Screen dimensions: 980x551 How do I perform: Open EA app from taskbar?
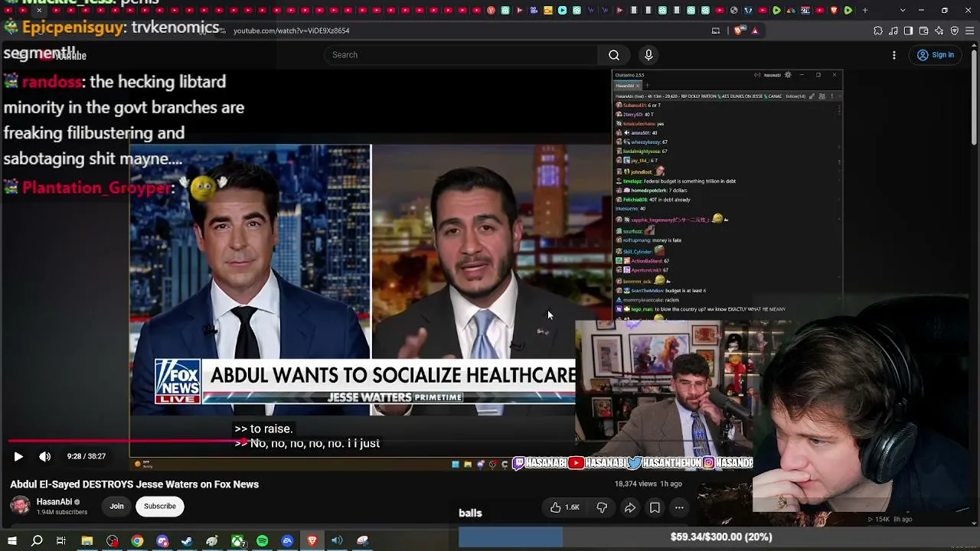click(x=287, y=541)
